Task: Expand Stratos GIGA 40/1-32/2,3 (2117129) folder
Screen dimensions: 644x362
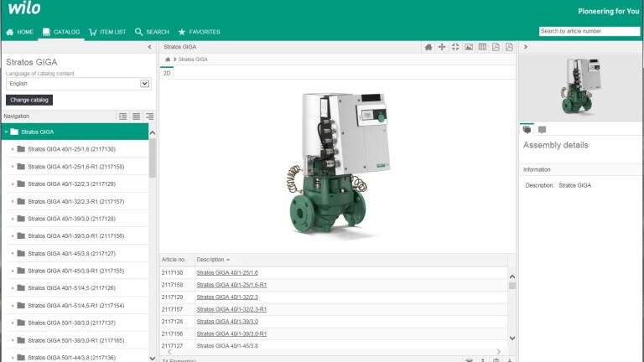Action: pos(13,184)
